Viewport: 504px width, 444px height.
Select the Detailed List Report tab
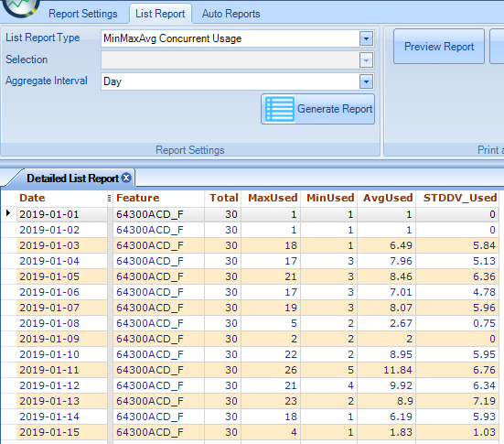point(72,179)
